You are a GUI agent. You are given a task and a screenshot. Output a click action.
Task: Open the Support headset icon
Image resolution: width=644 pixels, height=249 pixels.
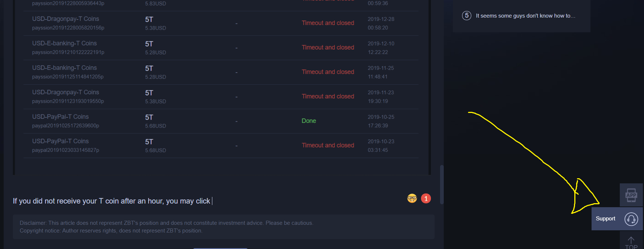tap(631, 219)
